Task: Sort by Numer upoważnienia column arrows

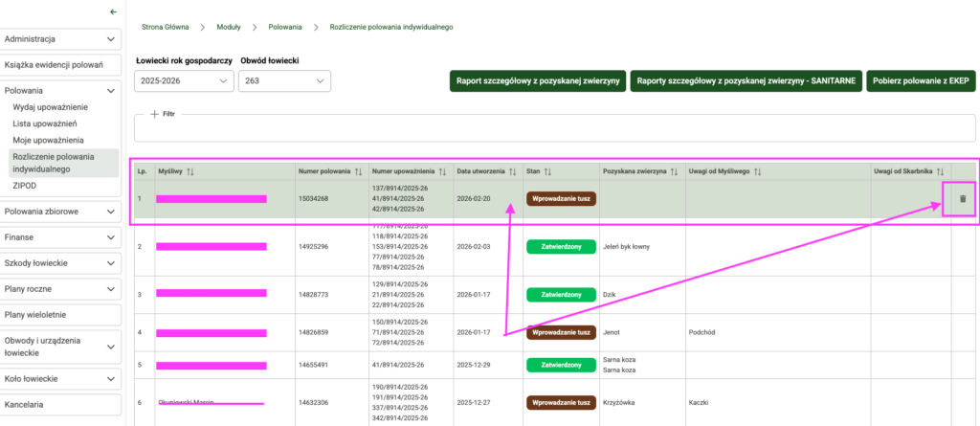Action: pos(442,171)
